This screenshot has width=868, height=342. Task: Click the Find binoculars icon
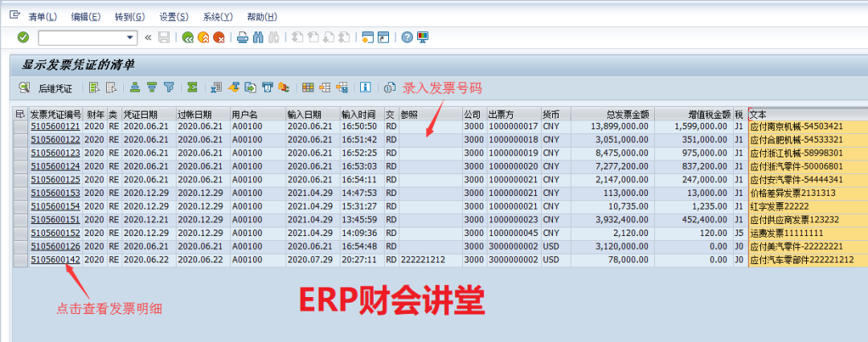[x=258, y=37]
